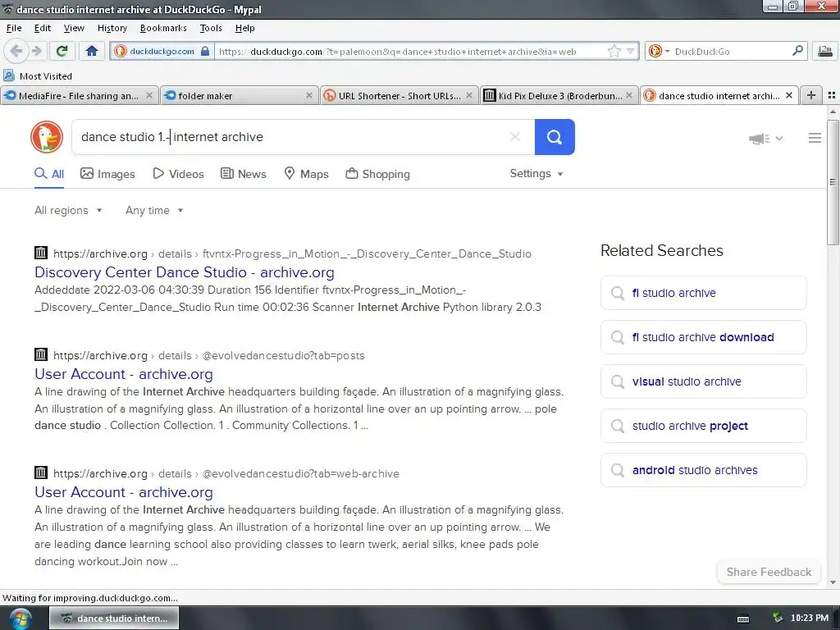The height and width of the screenshot is (630, 840).
Task: Search related 'fl studio archive'
Action: click(x=703, y=293)
